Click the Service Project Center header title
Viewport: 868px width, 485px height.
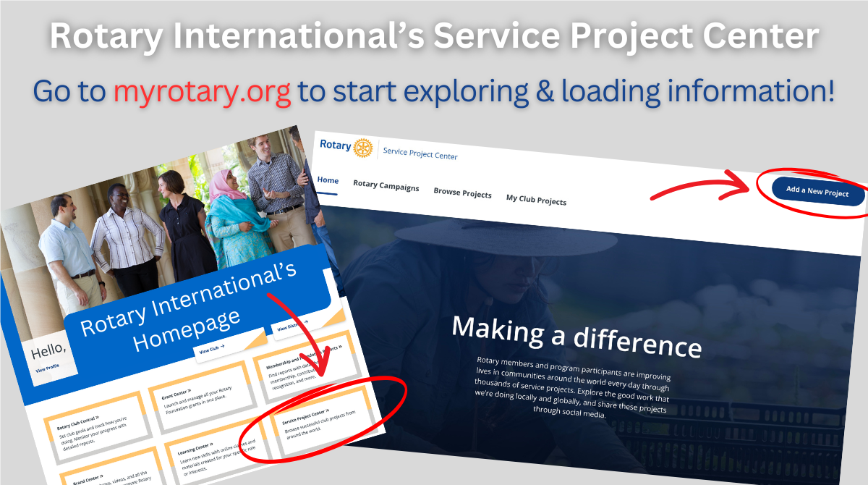(x=420, y=153)
